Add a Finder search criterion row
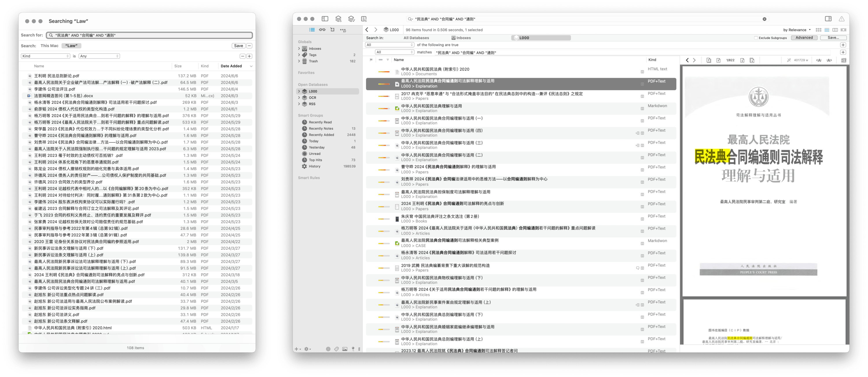868x377 pixels. pos(249,56)
